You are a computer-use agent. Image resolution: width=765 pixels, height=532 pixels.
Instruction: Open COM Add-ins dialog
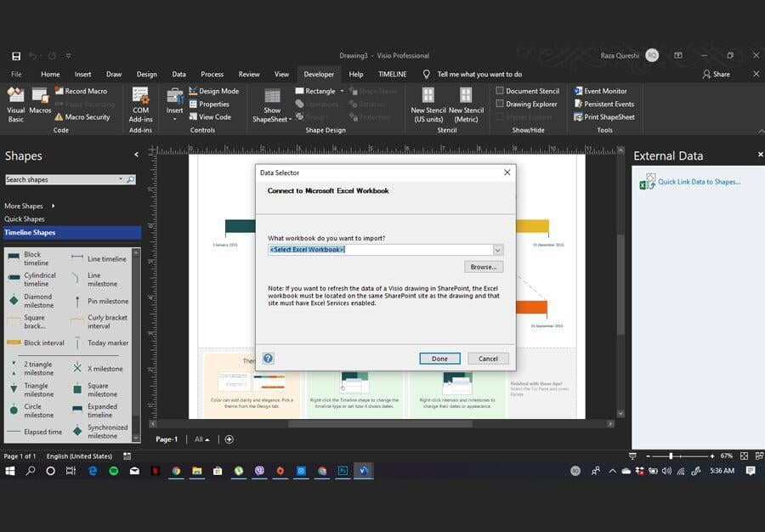[x=140, y=105]
